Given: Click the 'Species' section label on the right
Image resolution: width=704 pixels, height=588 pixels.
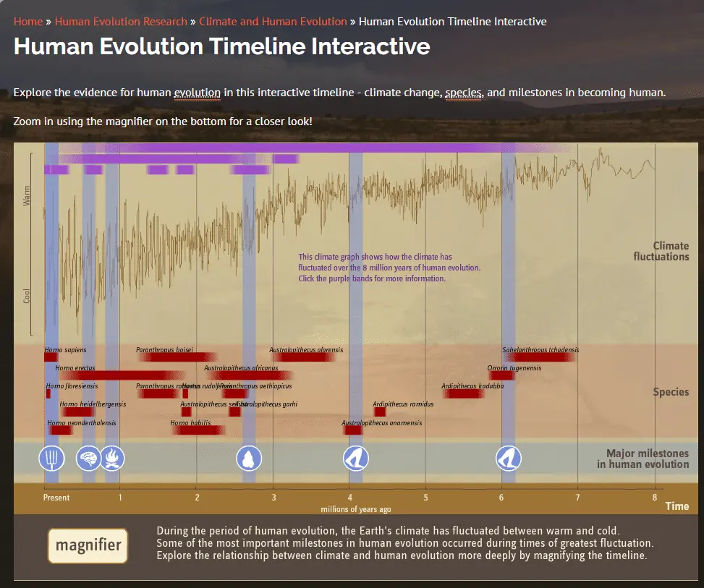Looking at the screenshot, I should pos(671,392).
